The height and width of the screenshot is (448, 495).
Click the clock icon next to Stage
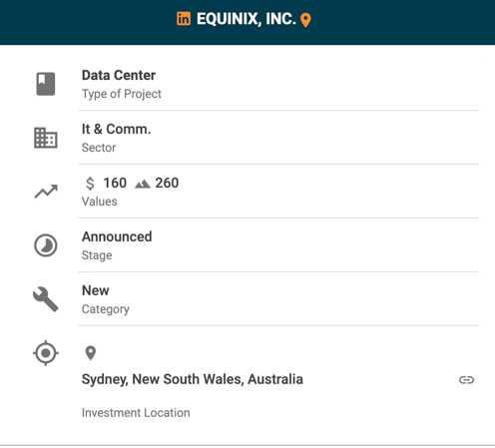pyautogui.click(x=46, y=245)
